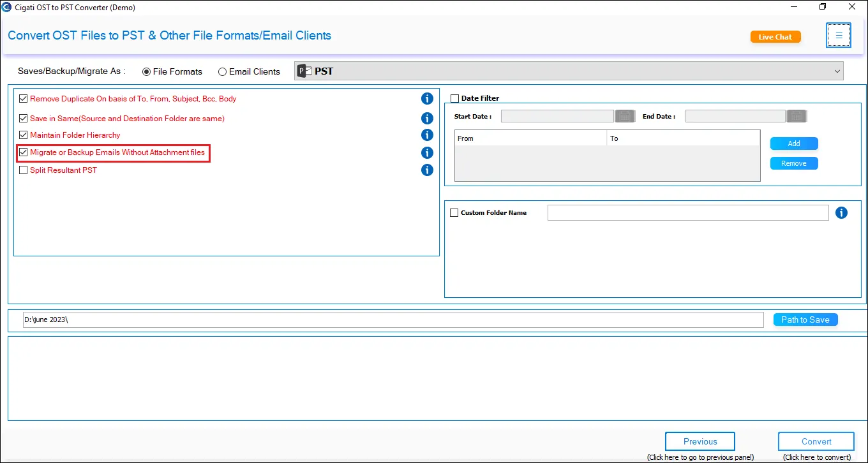The image size is (868, 463).
Task: Click info icon beside Split Resultant PST
Action: pyautogui.click(x=427, y=170)
